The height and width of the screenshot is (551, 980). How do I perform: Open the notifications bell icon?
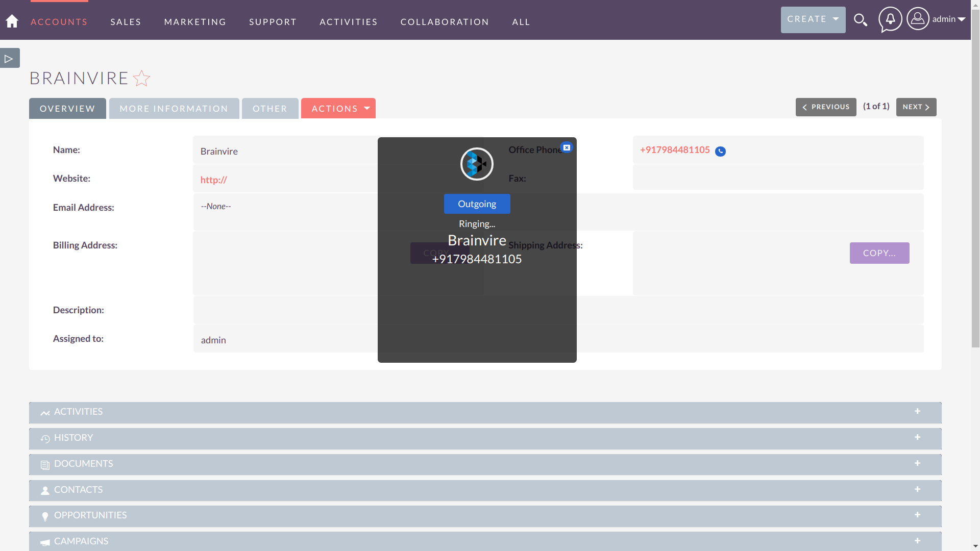click(890, 19)
